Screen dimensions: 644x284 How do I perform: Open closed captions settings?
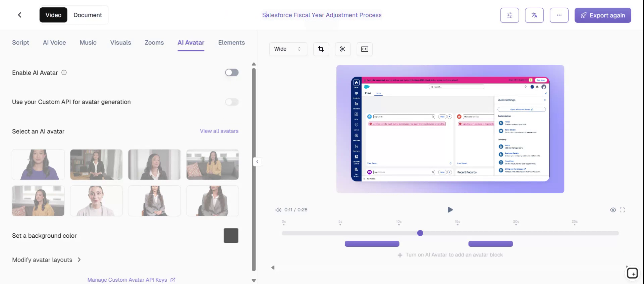[x=365, y=49]
